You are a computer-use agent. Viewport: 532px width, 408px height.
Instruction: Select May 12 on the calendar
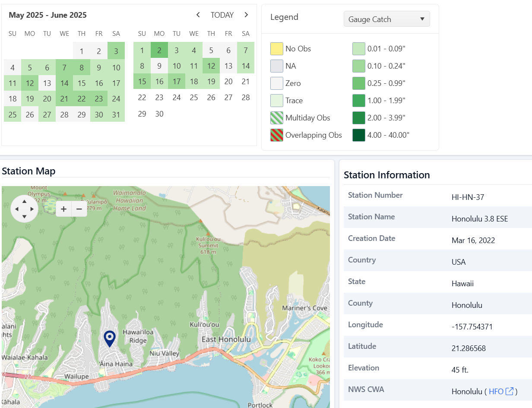30,83
